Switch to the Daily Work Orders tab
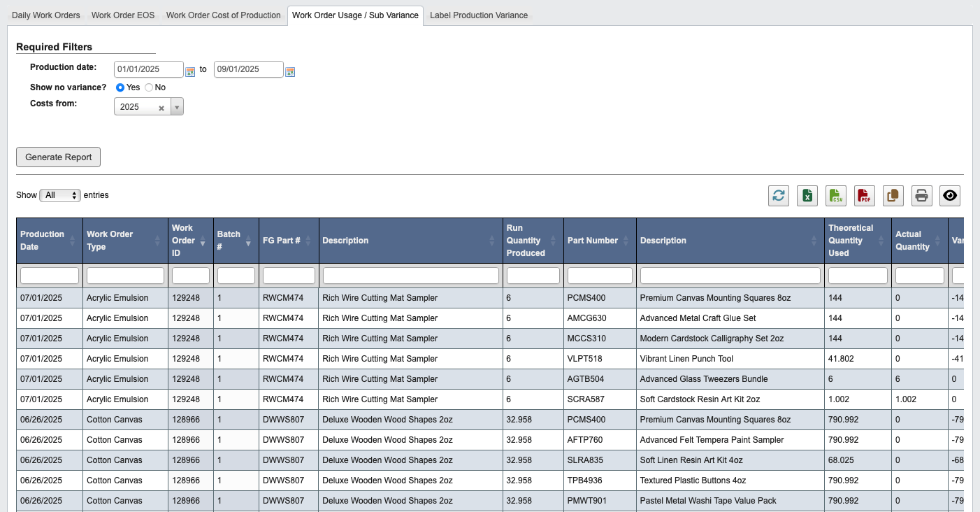This screenshot has height=512, width=980. pyautogui.click(x=45, y=15)
